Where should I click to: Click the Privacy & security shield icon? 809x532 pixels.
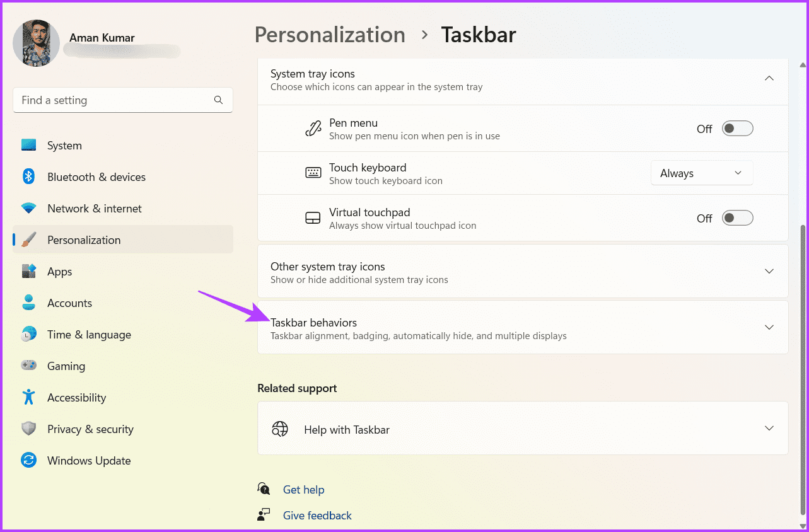coord(28,429)
